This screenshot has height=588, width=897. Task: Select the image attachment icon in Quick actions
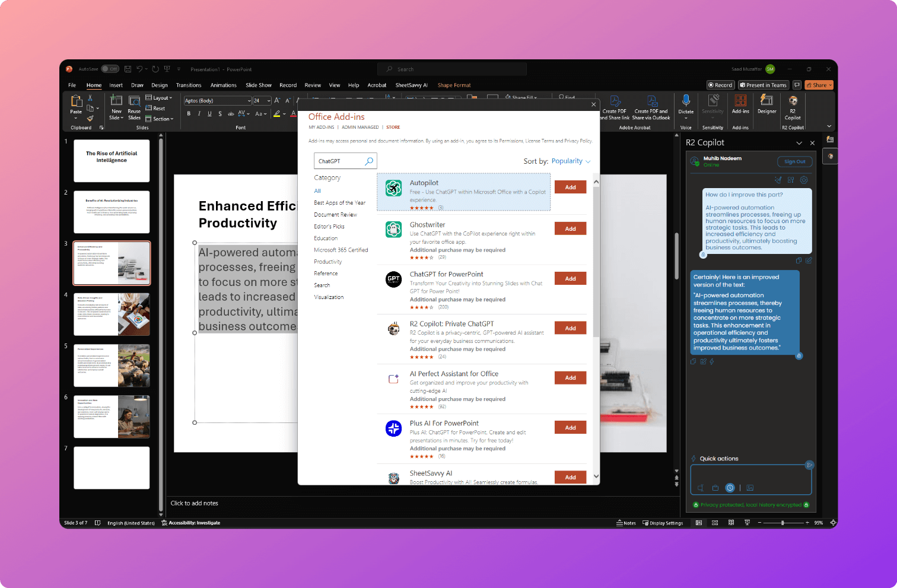750,488
